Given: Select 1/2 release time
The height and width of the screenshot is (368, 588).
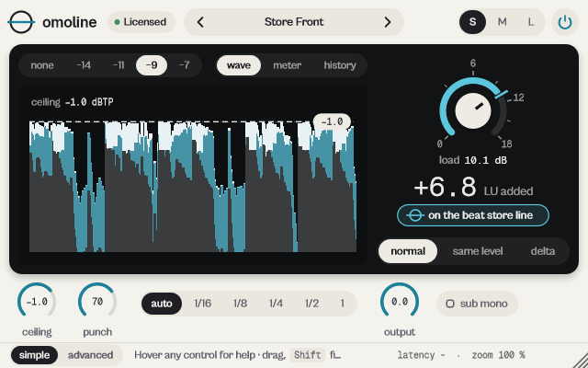Looking at the screenshot, I should coord(311,304).
